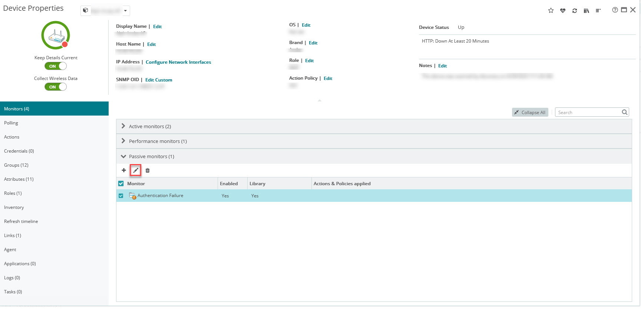This screenshot has height=310, width=644.
Task: Toggle the Monitor header select-all checkbox
Action: click(121, 183)
